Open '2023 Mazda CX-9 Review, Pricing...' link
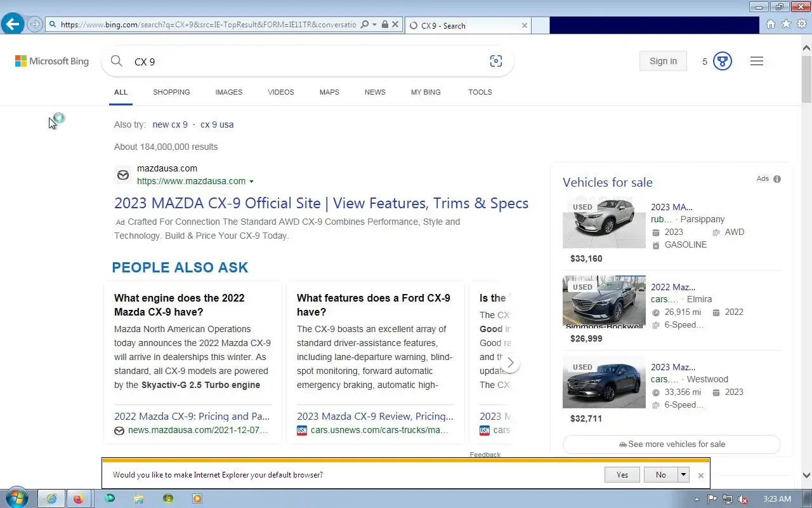Image resolution: width=812 pixels, height=508 pixels. [x=375, y=417]
